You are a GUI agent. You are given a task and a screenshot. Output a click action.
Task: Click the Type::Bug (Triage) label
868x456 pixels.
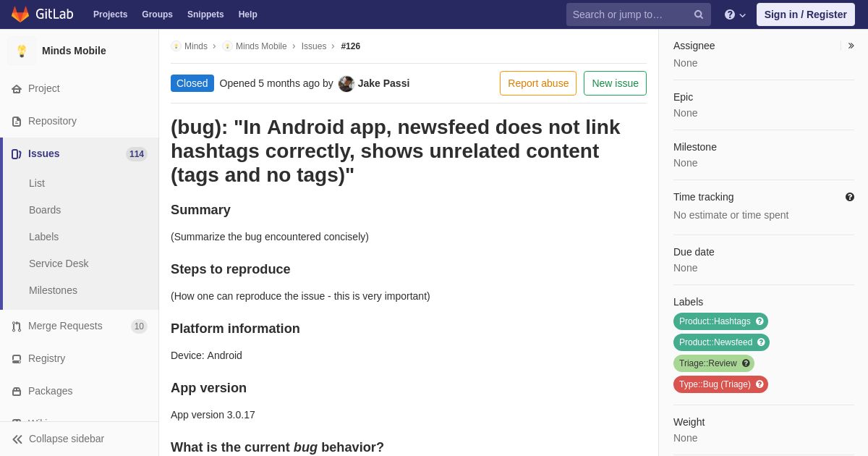pyautogui.click(x=715, y=384)
